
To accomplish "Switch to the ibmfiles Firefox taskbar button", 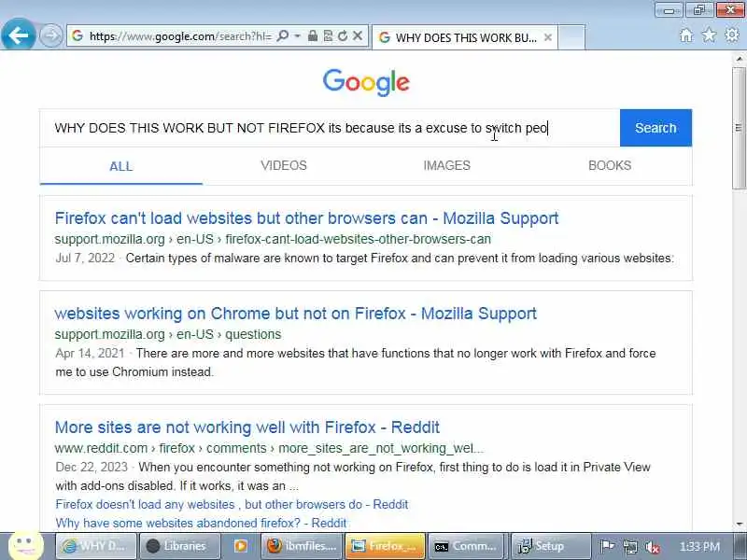I will (302, 546).
